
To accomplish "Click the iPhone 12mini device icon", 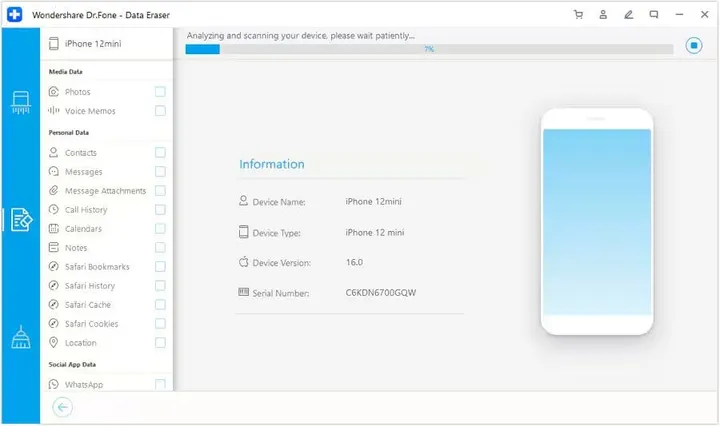I will pyautogui.click(x=54, y=44).
